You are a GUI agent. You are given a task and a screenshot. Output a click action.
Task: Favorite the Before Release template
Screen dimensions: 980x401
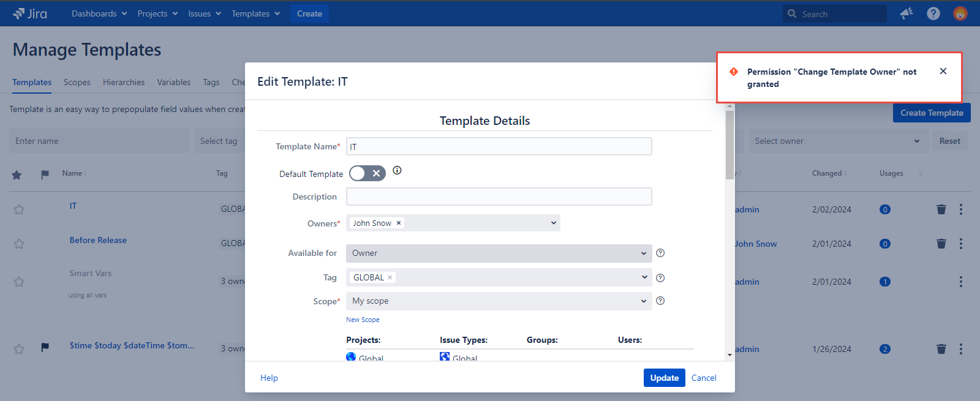click(19, 244)
